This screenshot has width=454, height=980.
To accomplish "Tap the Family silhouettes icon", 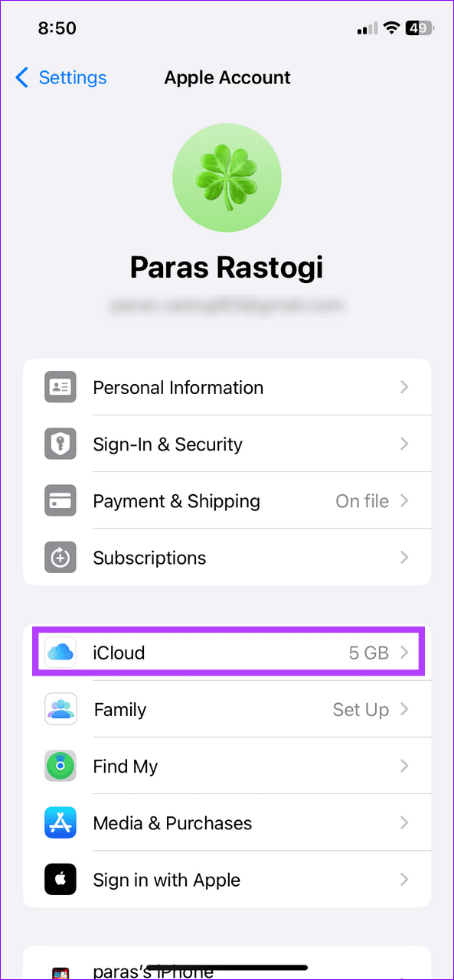I will pyautogui.click(x=60, y=709).
